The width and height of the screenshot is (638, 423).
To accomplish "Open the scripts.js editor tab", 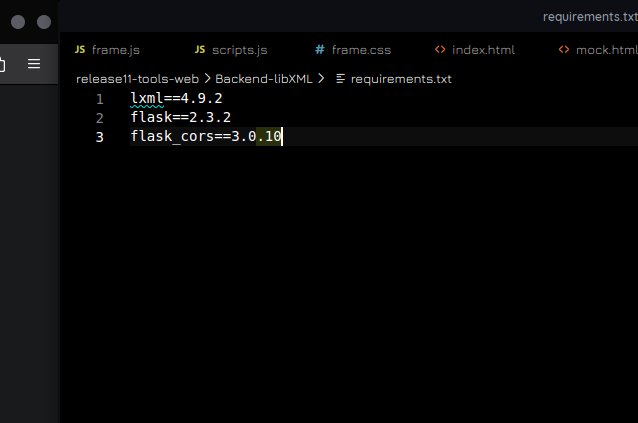I will tap(239, 49).
